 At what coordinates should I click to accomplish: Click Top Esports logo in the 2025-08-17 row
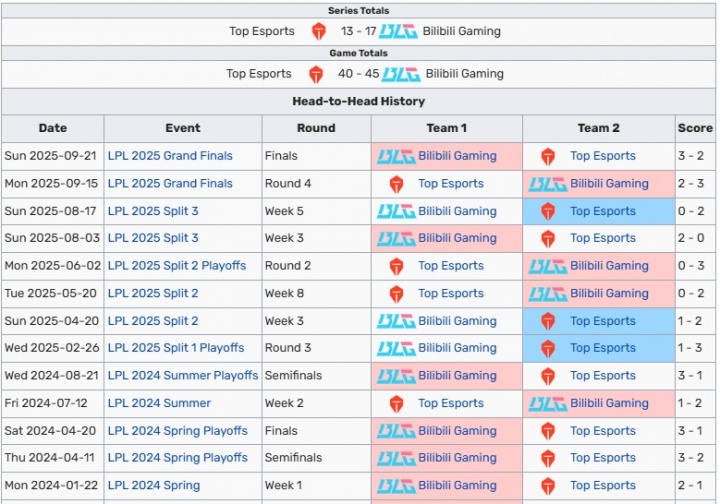[x=548, y=211]
